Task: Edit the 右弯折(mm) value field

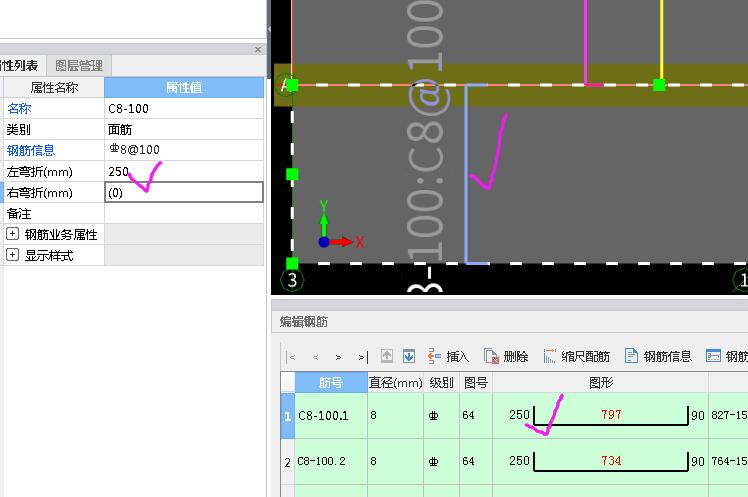Action: [x=184, y=192]
